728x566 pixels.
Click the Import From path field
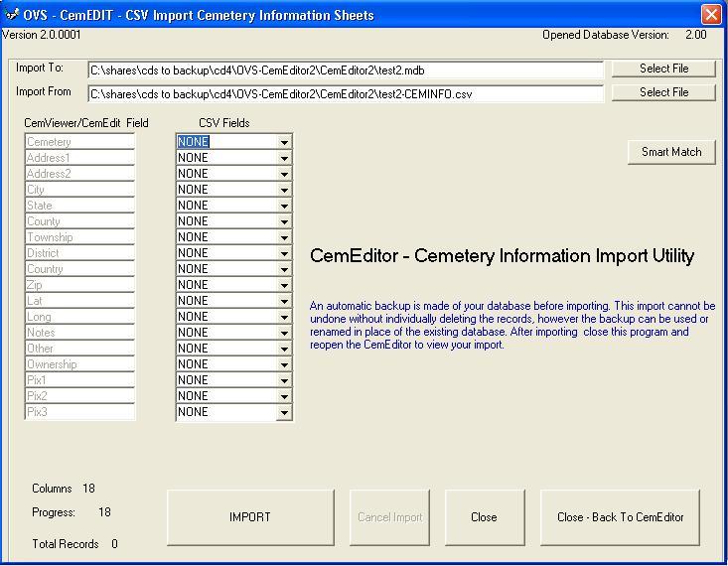point(346,94)
